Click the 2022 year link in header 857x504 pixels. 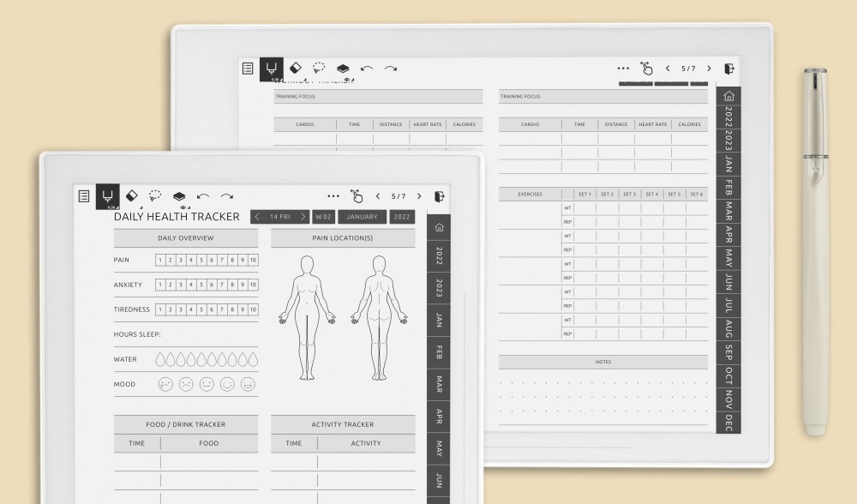pyautogui.click(x=402, y=217)
